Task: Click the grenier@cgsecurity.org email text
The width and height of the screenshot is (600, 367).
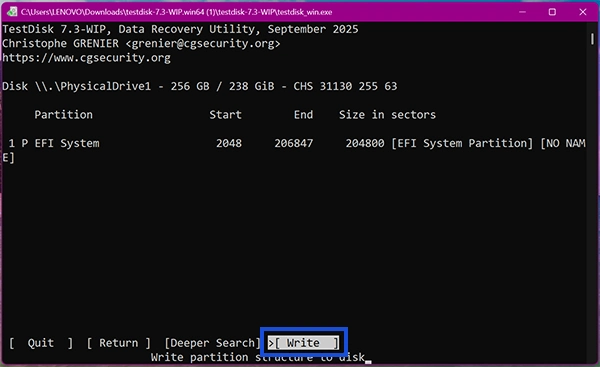Action: pyautogui.click(x=203, y=44)
